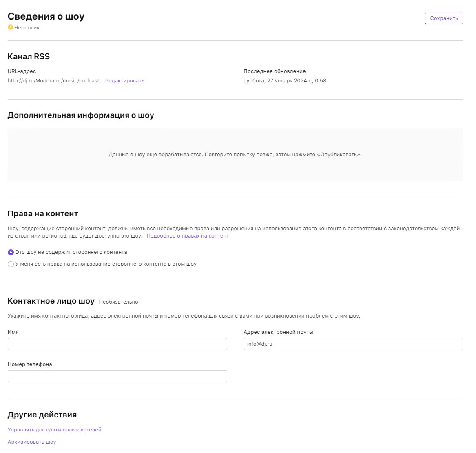Viewport: 476px width, 453px height.
Task: Click the show data processing message box
Action: coord(235,155)
